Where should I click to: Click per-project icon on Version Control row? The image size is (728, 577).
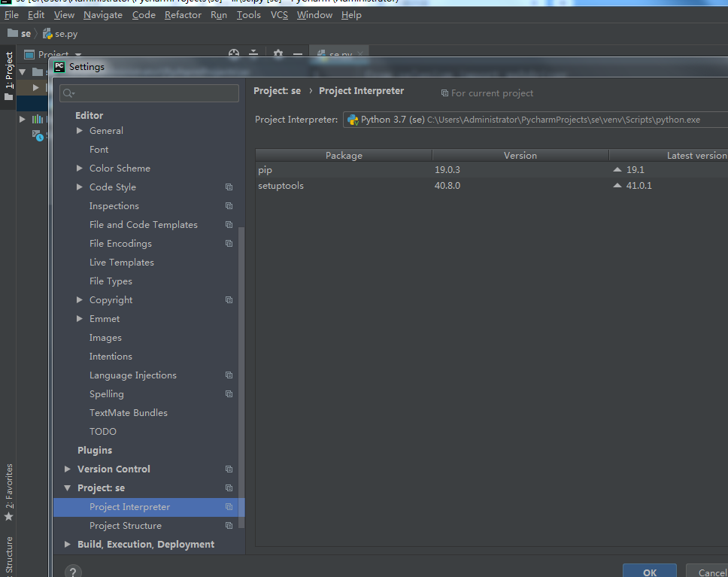coord(229,469)
